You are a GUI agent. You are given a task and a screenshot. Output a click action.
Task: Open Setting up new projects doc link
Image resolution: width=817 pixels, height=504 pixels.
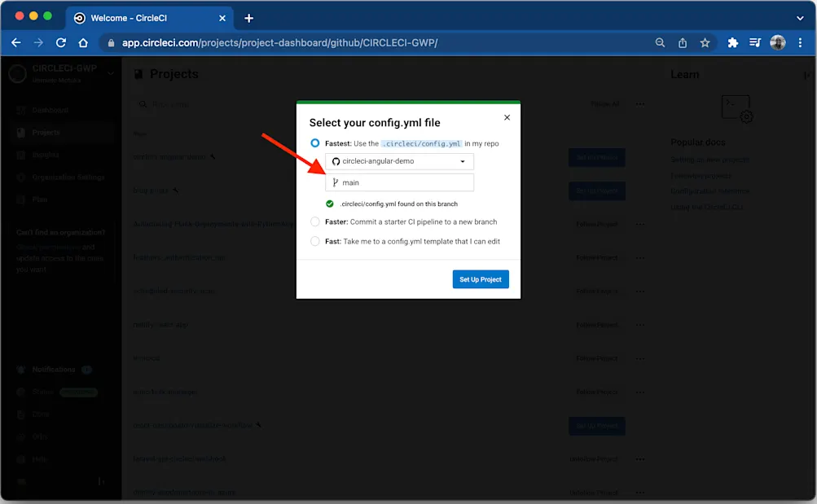click(709, 160)
